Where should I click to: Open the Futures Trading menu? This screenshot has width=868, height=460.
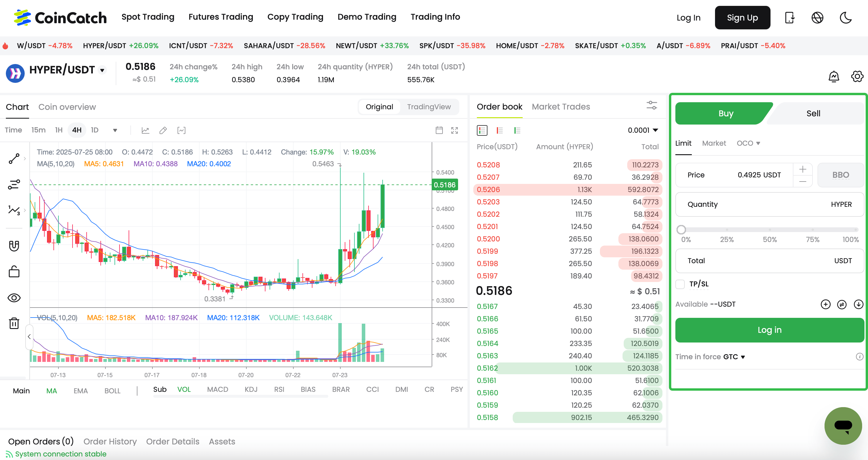(221, 17)
